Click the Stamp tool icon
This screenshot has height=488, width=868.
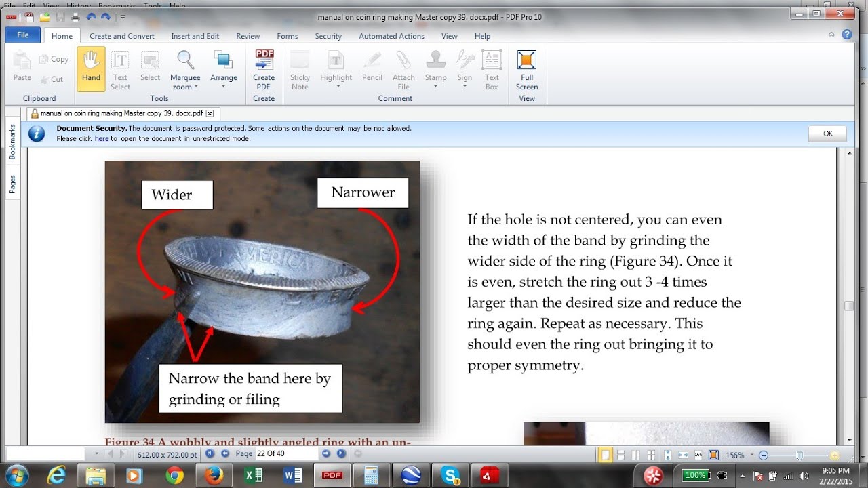point(435,60)
